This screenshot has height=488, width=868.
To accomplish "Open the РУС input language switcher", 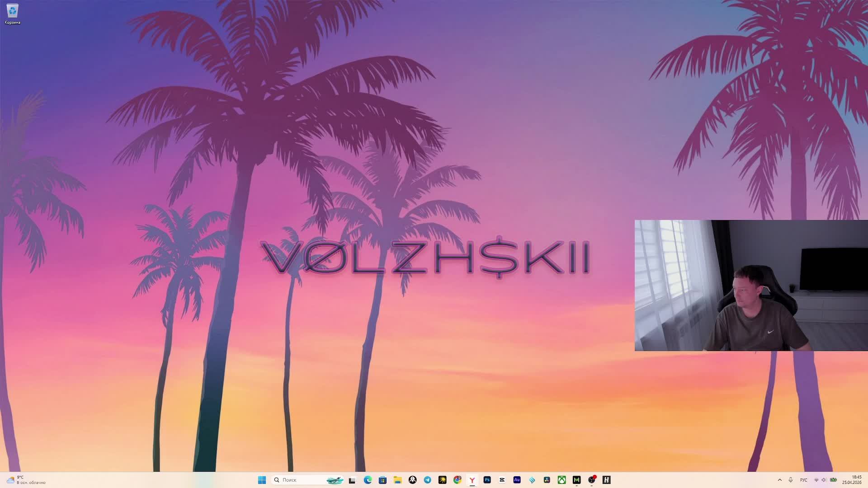I will click(803, 480).
